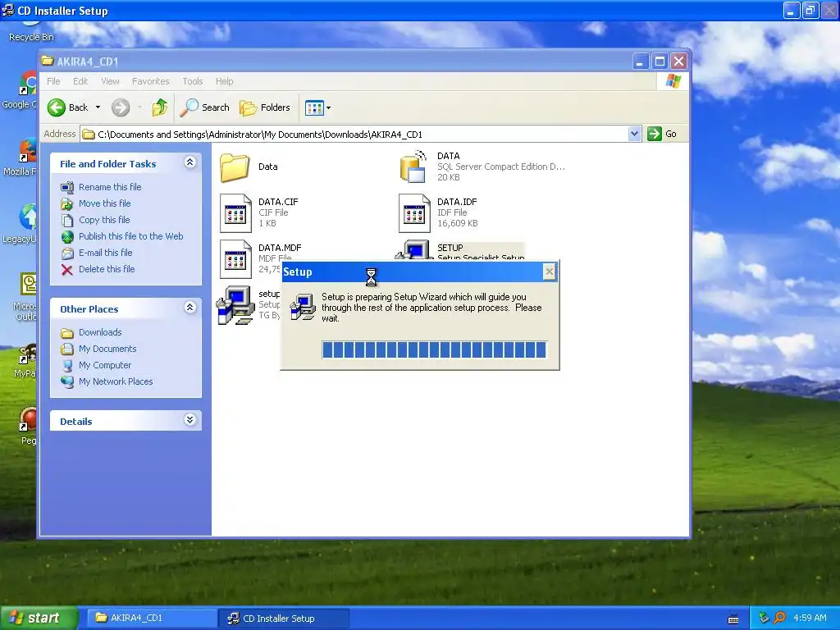Click the Go button
This screenshot has width=840, height=630.
point(662,134)
